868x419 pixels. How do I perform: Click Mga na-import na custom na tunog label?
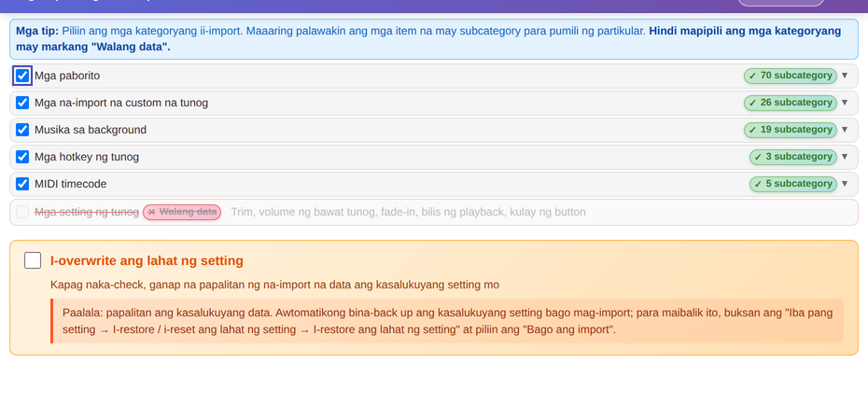click(x=121, y=103)
